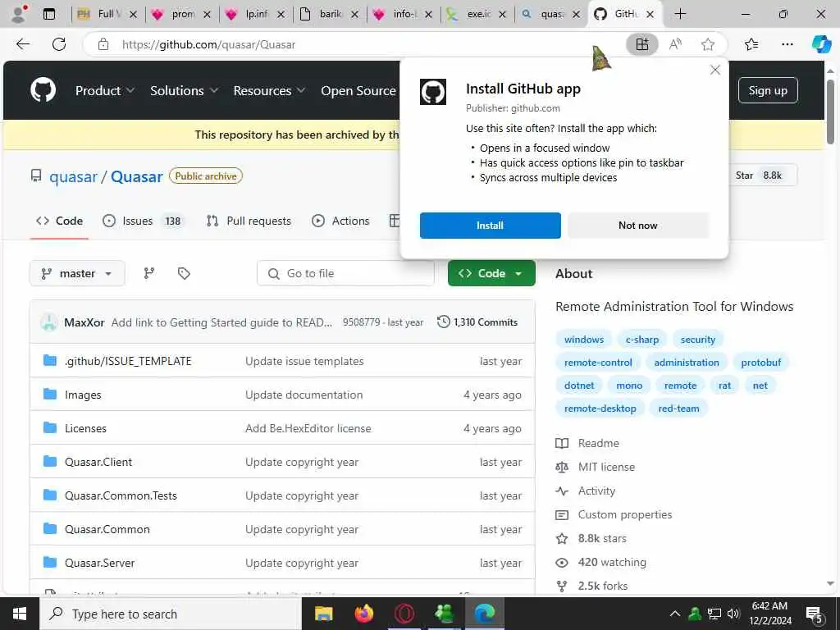Click the Go to file search field
Image resolution: width=840 pixels, height=630 pixels.
click(x=345, y=273)
